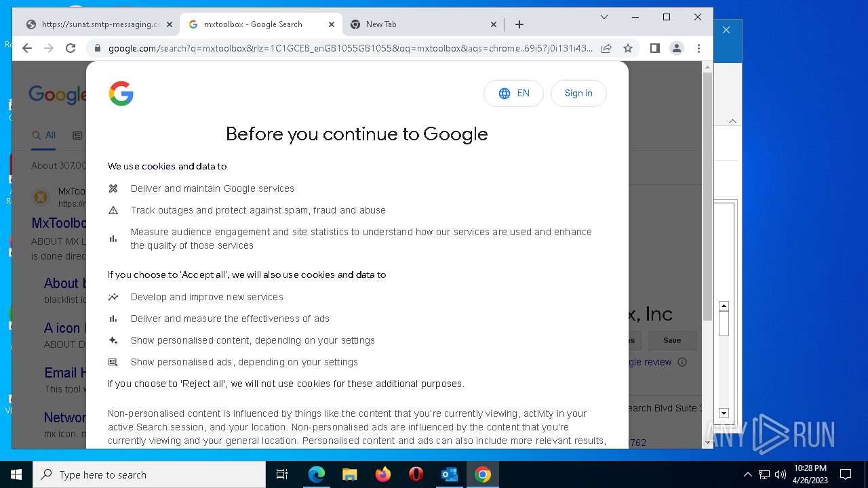Go back to the previous page
868x488 pixels.
27,48
